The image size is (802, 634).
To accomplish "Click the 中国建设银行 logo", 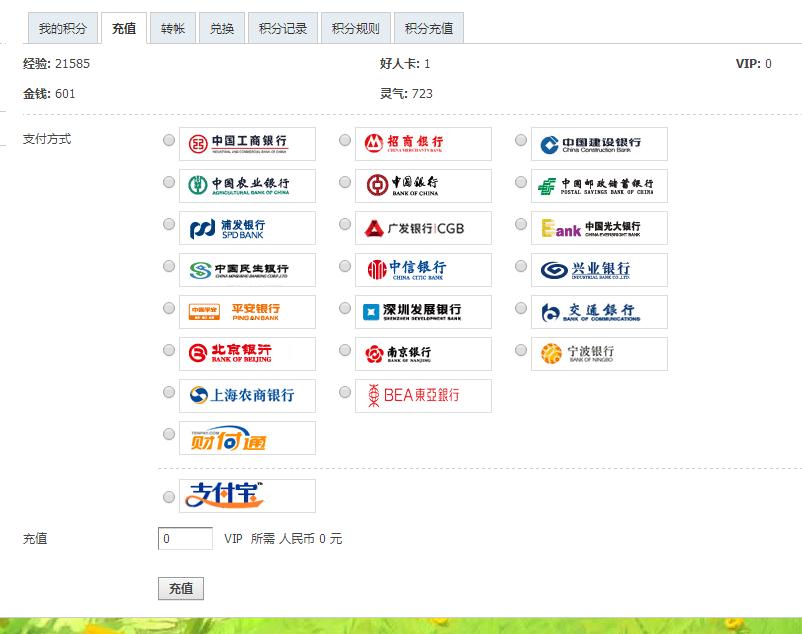I will point(599,144).
